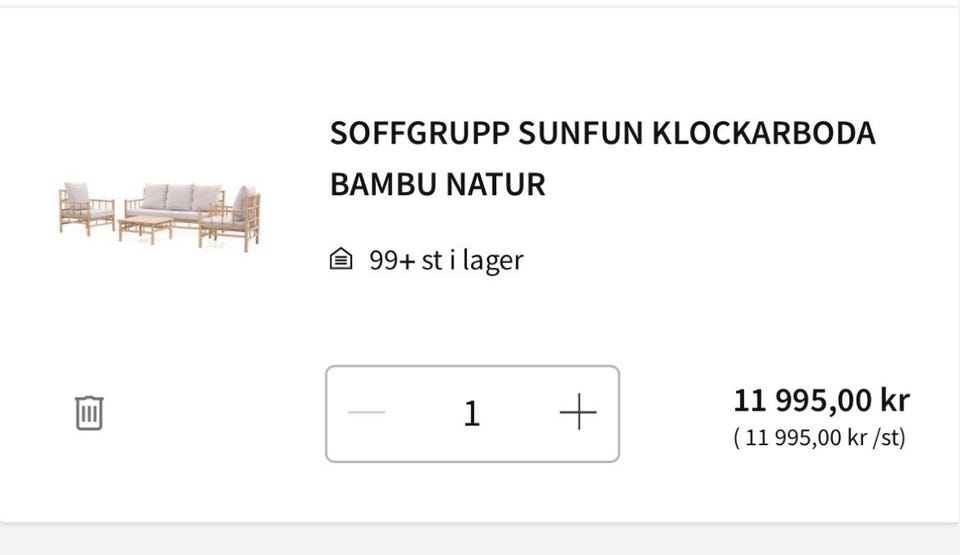Image resolution: width=960 pixels, height=555 pixels.
Task: Decrease quantity with the minus button
Action: click(x=366, y=413)
